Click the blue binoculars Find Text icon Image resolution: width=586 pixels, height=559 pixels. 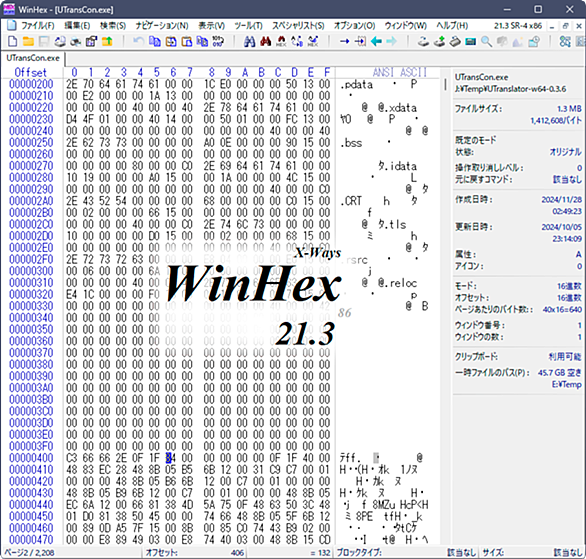click(x=249, y=41)
